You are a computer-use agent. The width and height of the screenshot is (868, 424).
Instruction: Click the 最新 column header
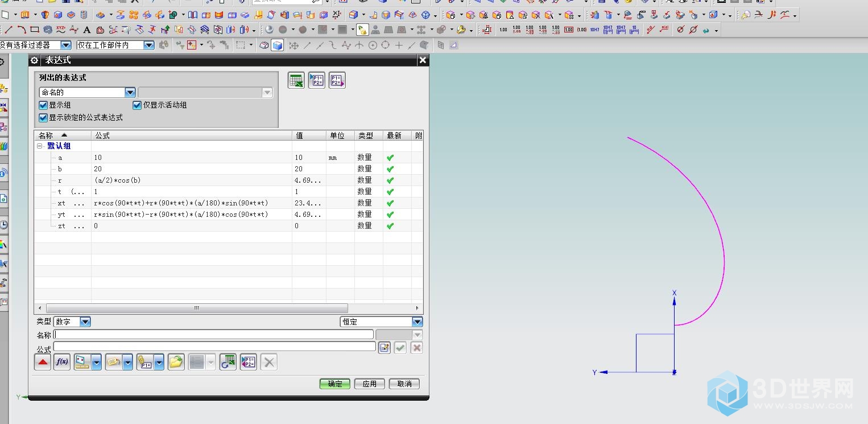(x=397, y=135)
